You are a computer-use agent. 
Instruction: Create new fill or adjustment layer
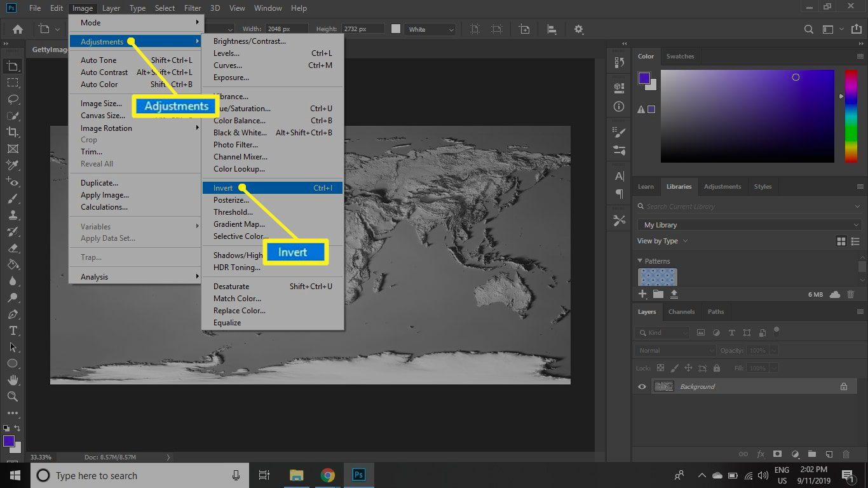(794, 454)
